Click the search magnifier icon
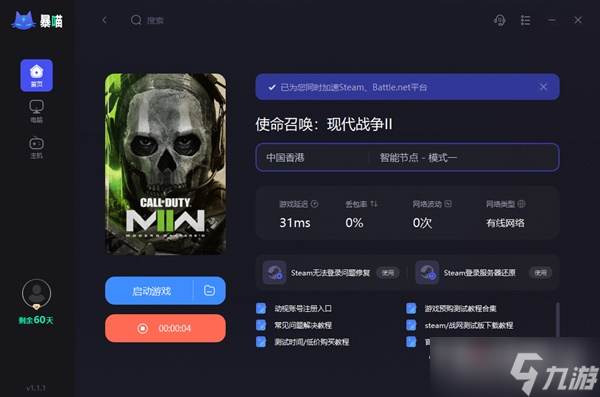Image resolution: width=600 pixels, height=397 pixels. (136, 20)
